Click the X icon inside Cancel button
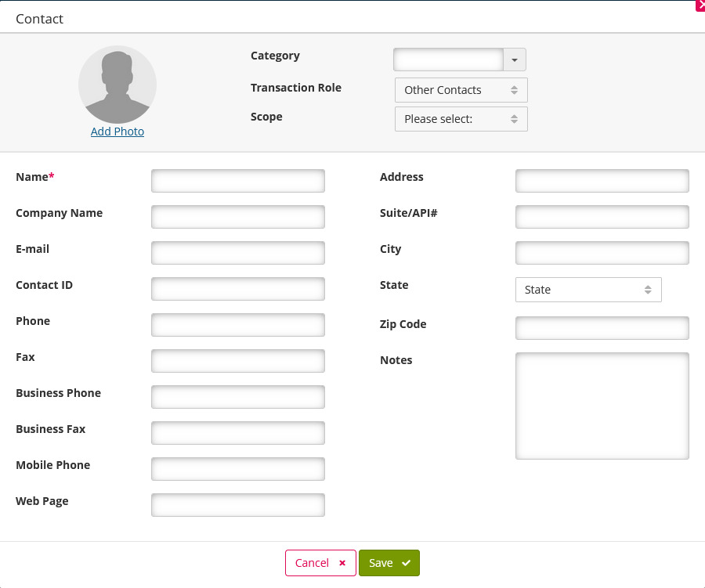Image resolution: width=705 pixels, height=588 pixels. (x=342, y=562)
